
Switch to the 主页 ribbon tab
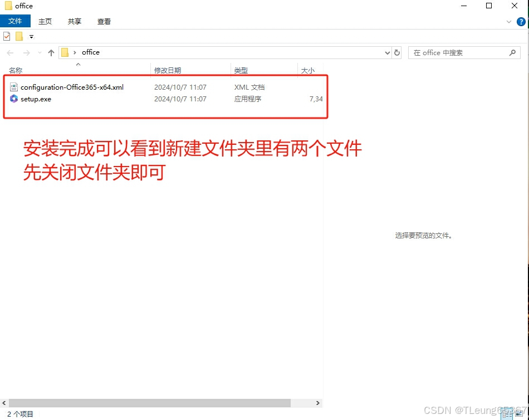[45, 21]
